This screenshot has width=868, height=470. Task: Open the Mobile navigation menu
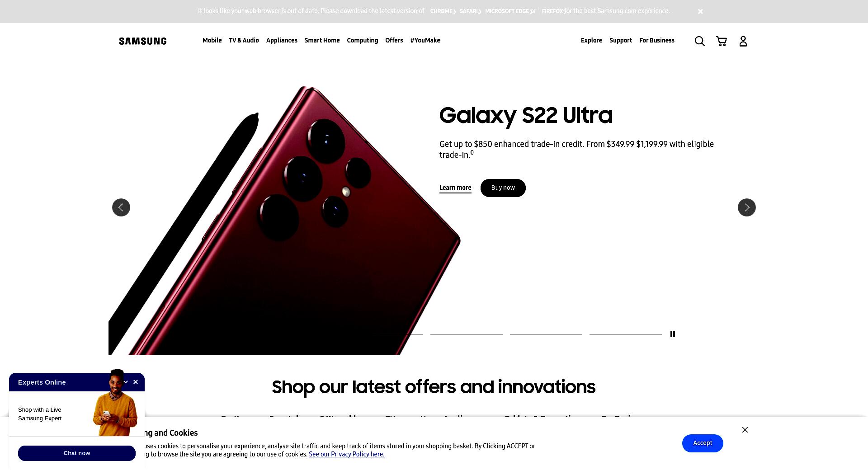coord(212,40)
